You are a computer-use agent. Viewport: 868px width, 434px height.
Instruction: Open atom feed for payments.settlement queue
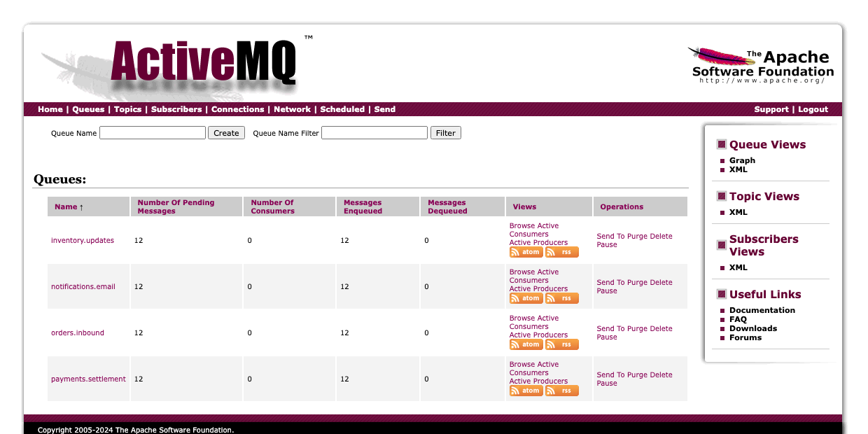tap(526, 391)
